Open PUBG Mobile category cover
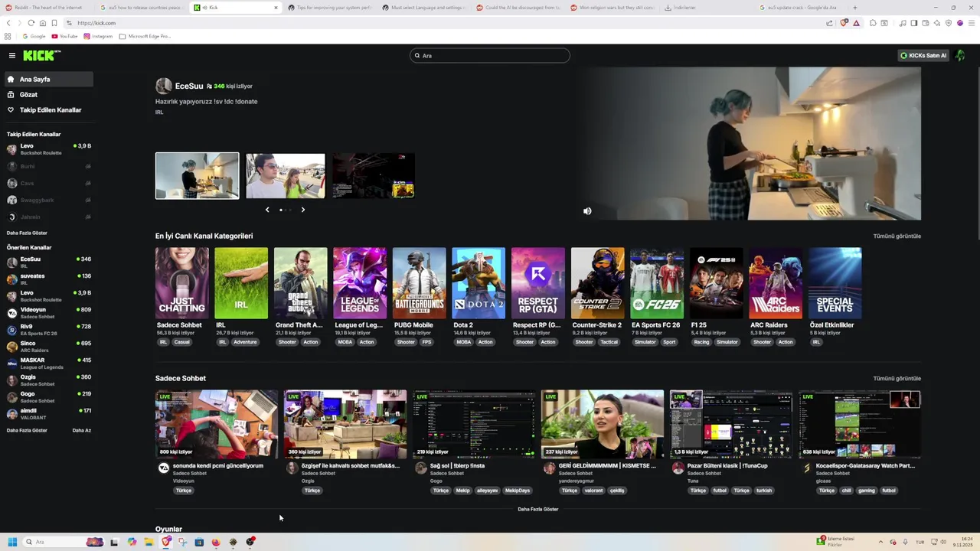The height and width of the screenshot is (551, 980). 420,282
